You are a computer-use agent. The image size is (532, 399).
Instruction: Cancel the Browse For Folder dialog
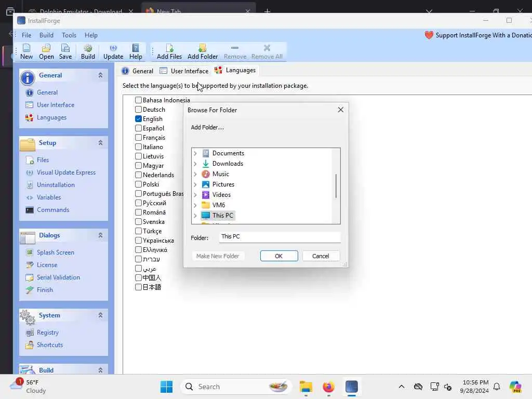click(x=321, y=256)
